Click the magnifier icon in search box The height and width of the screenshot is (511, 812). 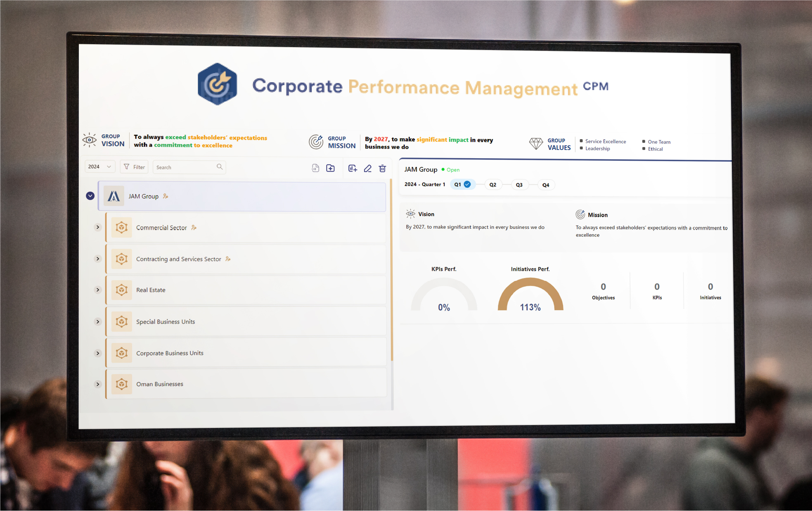pos(220,166)
